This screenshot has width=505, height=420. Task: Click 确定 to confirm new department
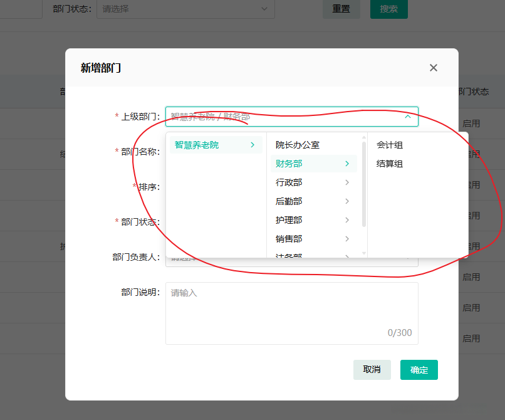pyautogui.click(x=419, y=370)
